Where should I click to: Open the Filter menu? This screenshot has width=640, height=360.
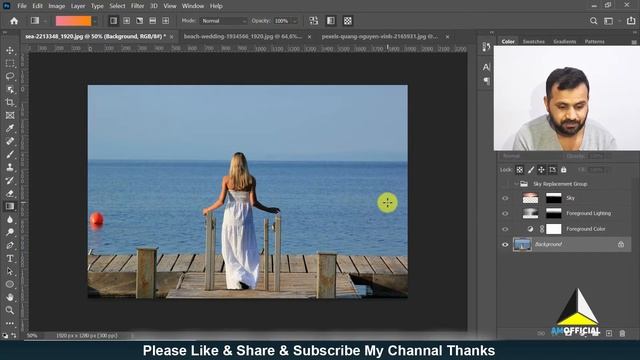(137, 6)
